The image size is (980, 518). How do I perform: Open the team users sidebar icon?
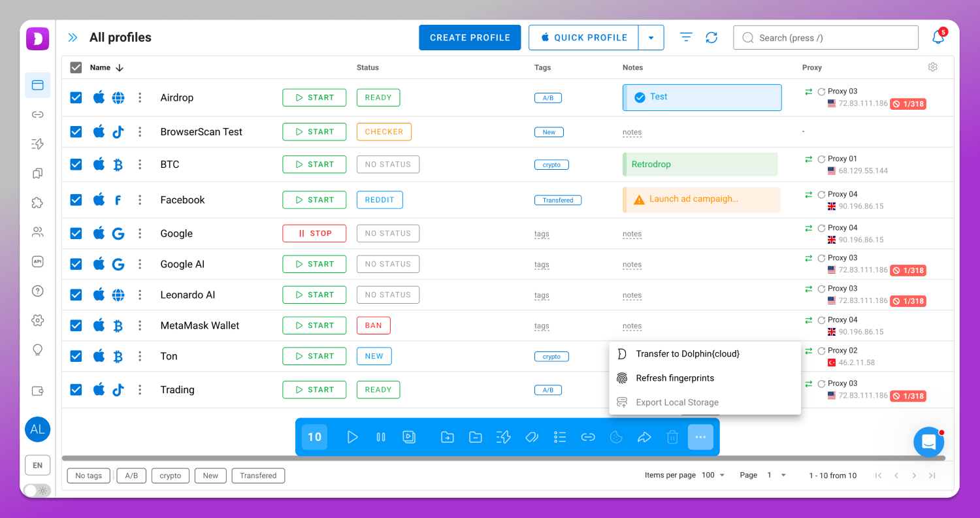pyautogui.click(x=37, y=232)
